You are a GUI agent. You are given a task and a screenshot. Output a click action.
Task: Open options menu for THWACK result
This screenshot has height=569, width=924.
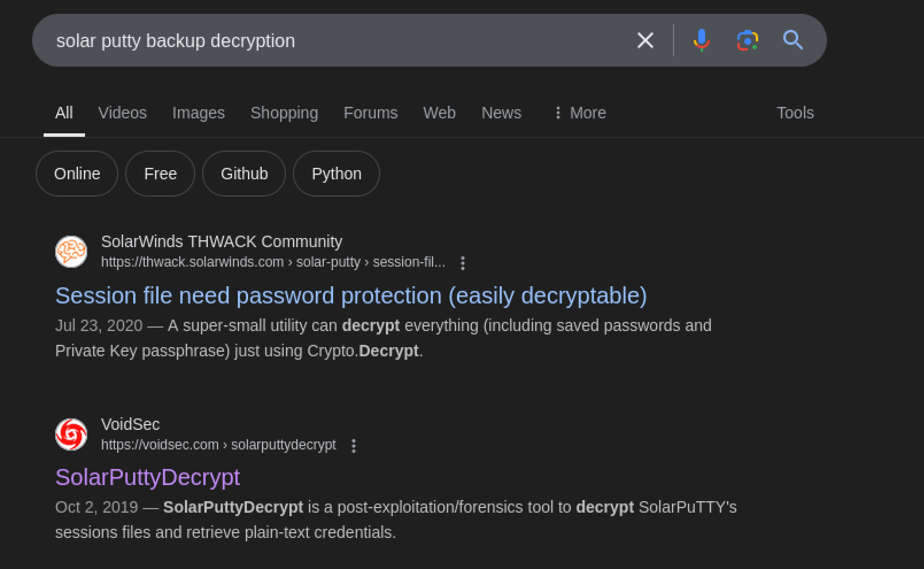coord(462,263)
